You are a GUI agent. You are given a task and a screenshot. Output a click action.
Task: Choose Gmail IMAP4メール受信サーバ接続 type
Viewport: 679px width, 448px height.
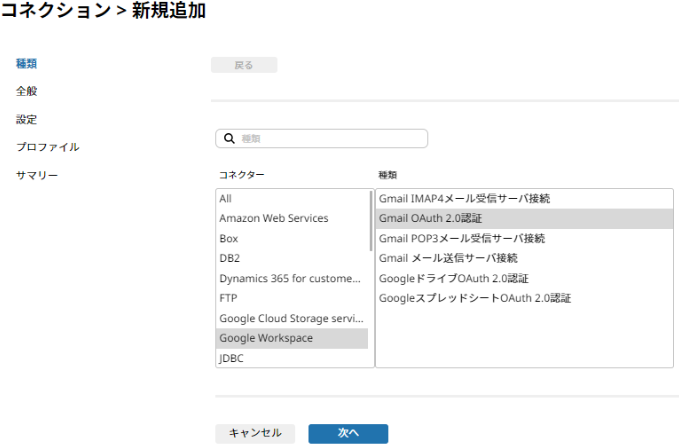tap(524, 199)
